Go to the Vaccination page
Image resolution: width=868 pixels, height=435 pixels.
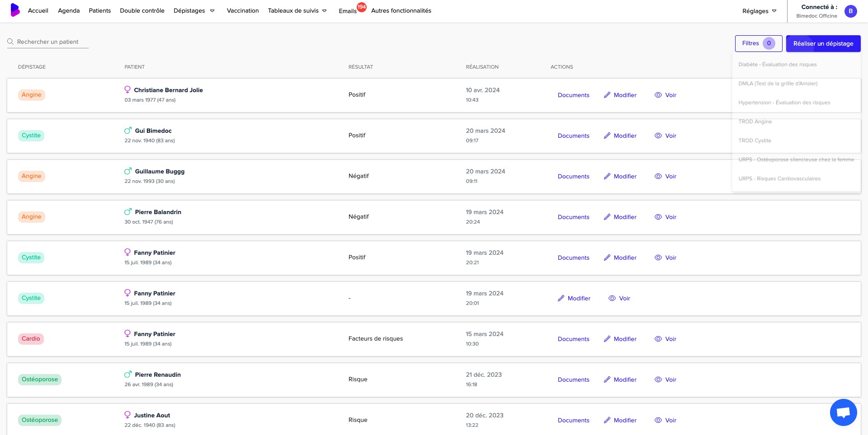243,11
